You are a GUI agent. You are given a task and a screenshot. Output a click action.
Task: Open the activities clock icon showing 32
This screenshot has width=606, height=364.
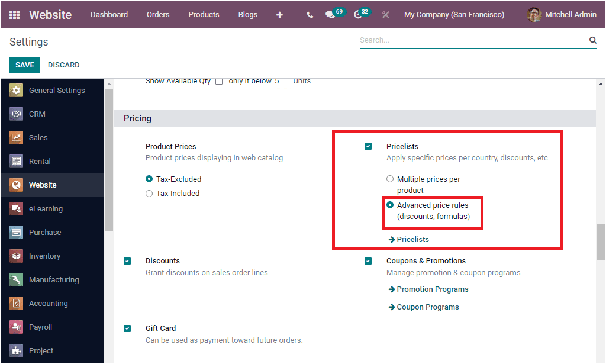pos(359,15)
